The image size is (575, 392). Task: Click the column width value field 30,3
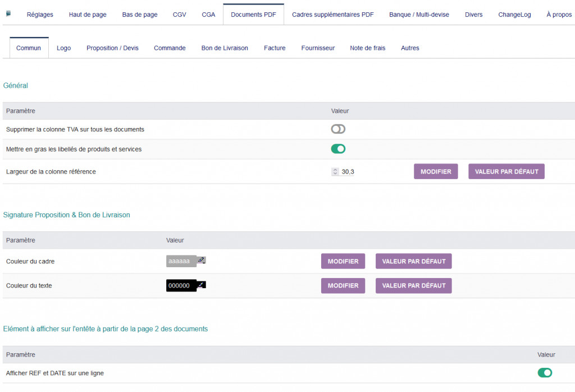pyautogui.click(x=348, y=172)
